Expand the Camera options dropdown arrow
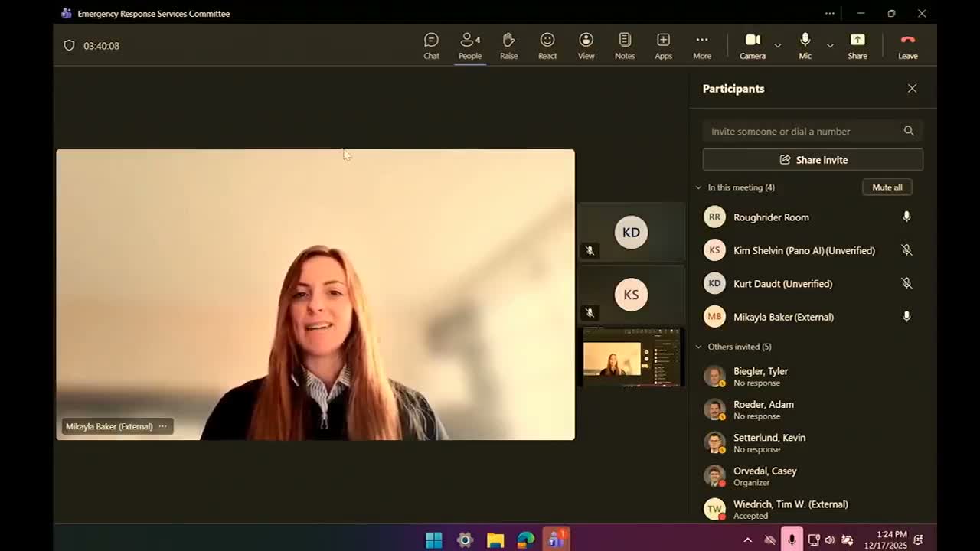Viewport: 980px width, 551px height. click(777, 46)
